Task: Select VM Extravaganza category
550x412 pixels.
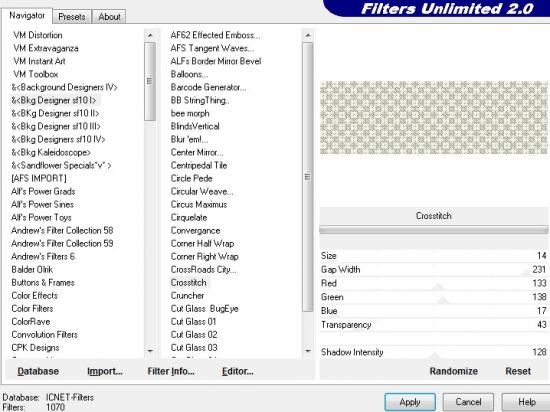Action: tap(46, 48)
